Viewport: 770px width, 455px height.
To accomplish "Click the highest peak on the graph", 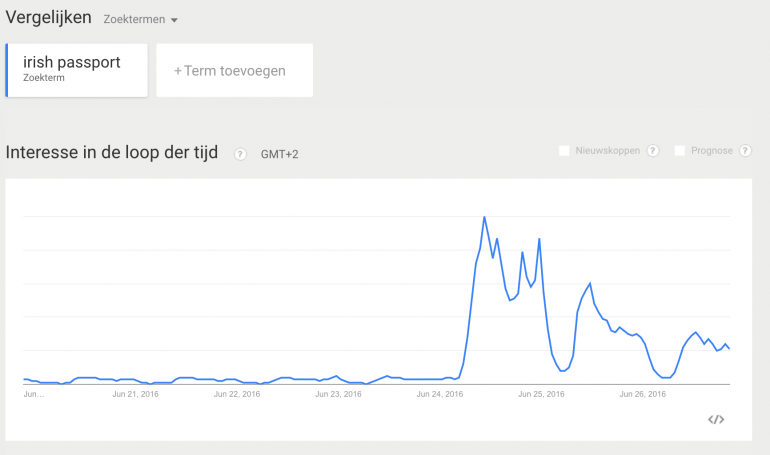I will point(484,217).
